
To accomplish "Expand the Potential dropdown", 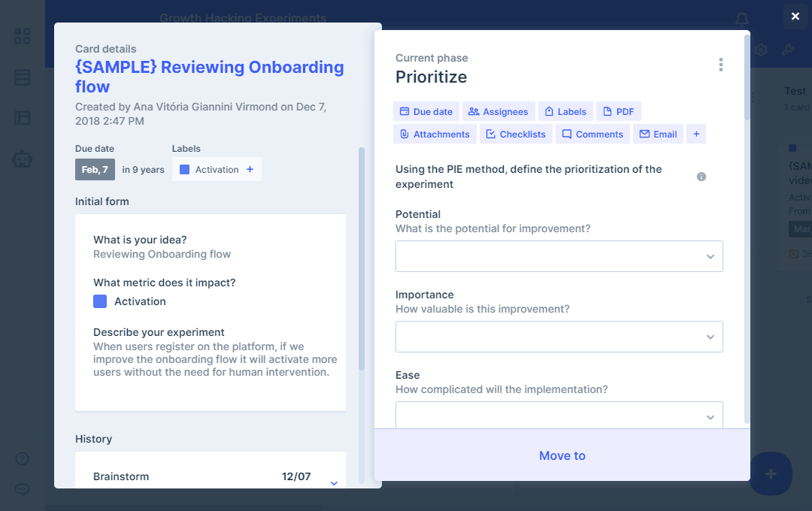I will pos(559,256).
